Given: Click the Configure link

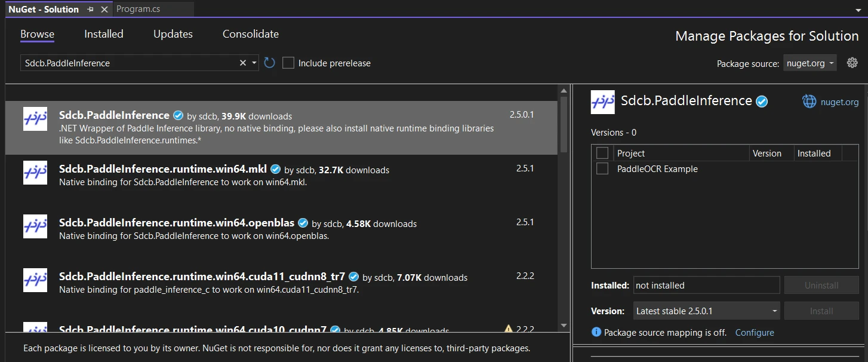Looking at the screenshot, I should tap(754, 332).
